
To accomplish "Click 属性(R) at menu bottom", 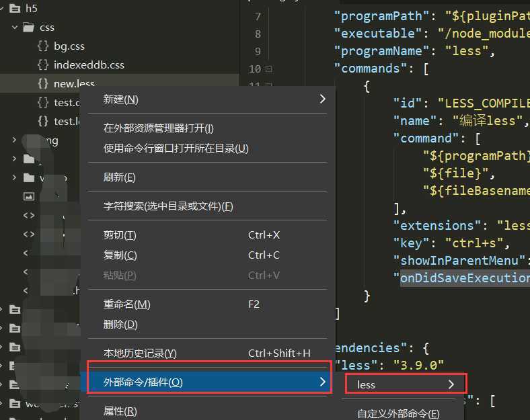I will 207,411.
